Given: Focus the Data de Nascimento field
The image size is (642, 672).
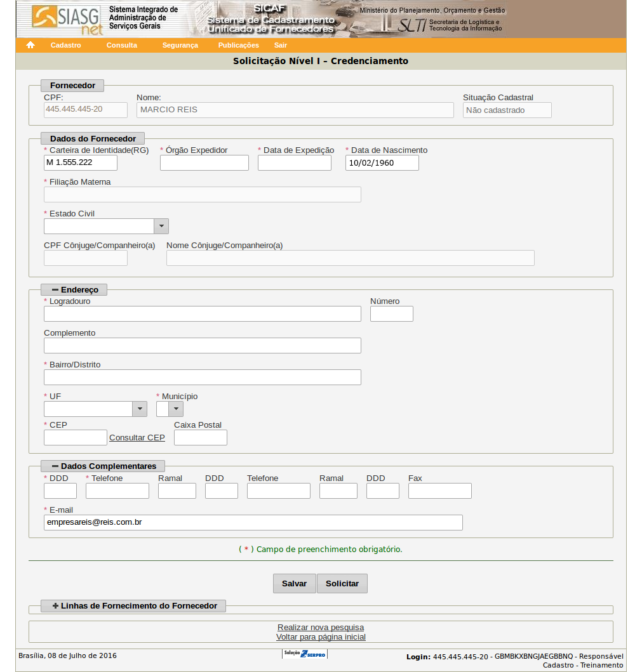Looking at the screenshot, I should point(382,163).
